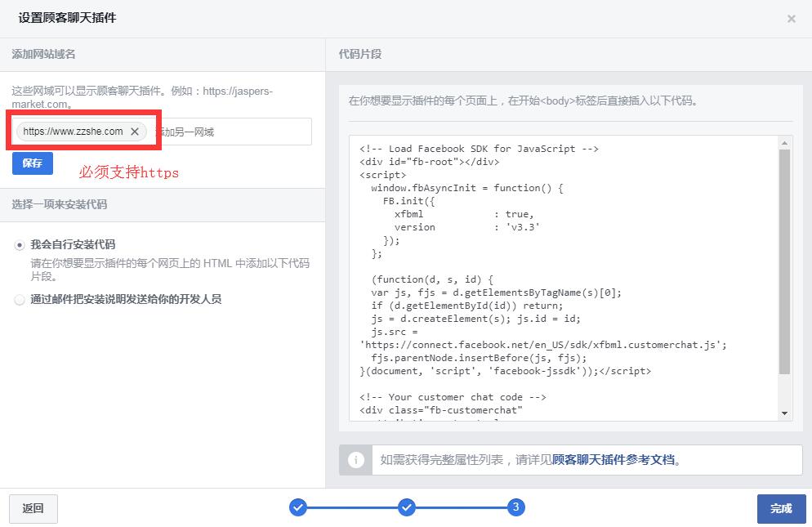812x527 pixels.
Task: Click the 设置顾客聊天插件 dialog title
Action: tap(67, 18)
